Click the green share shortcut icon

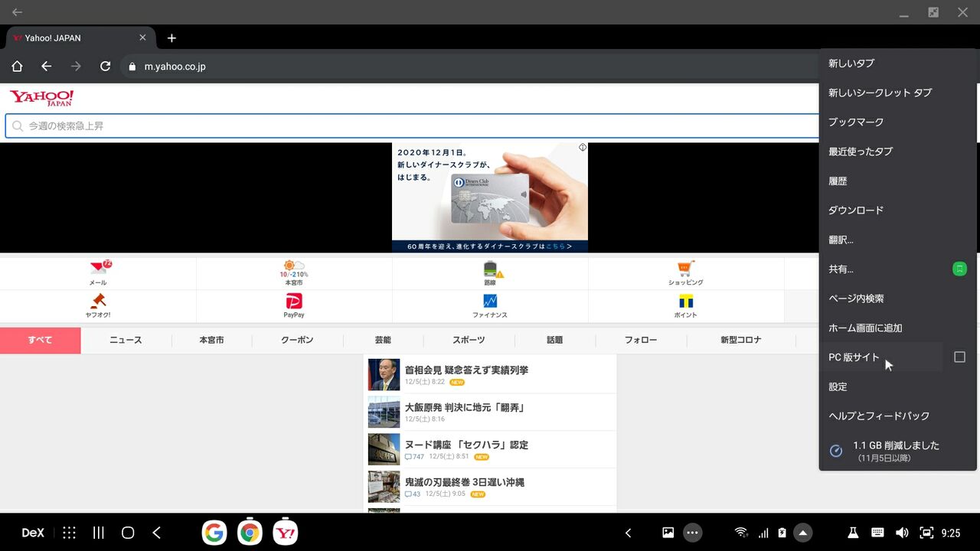point(959,269)
